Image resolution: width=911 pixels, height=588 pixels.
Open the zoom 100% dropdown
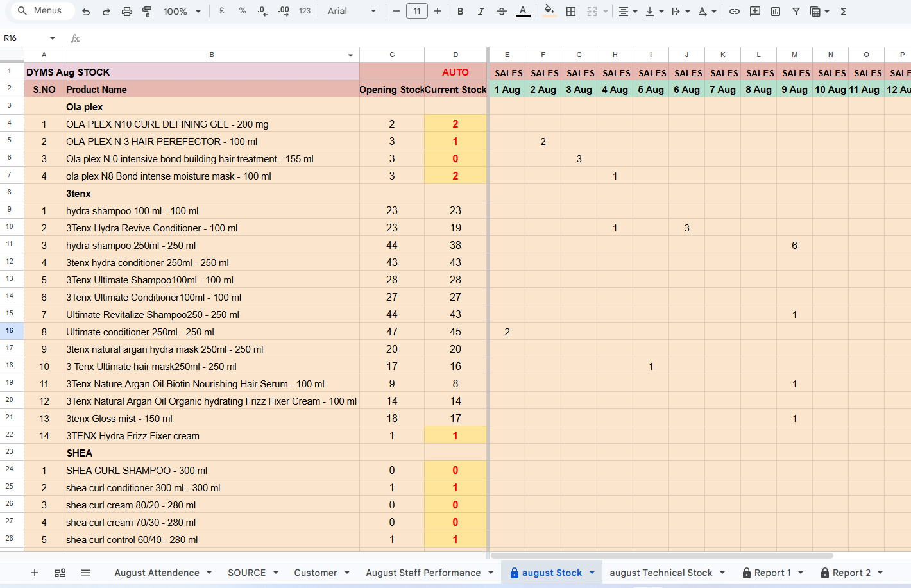tap(182, 12)
